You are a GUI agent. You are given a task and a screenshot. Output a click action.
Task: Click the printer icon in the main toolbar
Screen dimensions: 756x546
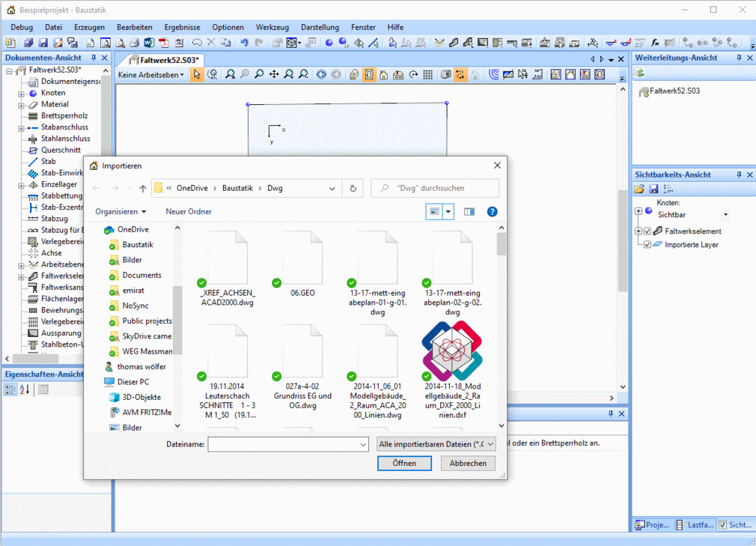click(x=134, y=43)
